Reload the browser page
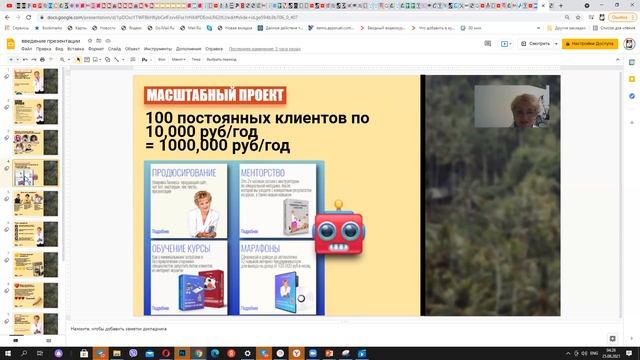Screen dimensions: 640x360 click(x=29, y=18)
